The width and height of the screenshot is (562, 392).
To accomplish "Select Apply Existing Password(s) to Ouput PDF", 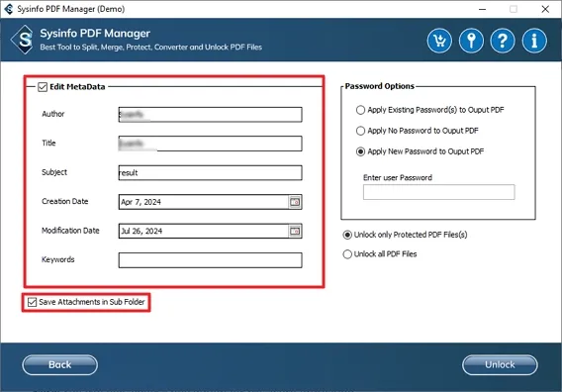I will point(360,110).
